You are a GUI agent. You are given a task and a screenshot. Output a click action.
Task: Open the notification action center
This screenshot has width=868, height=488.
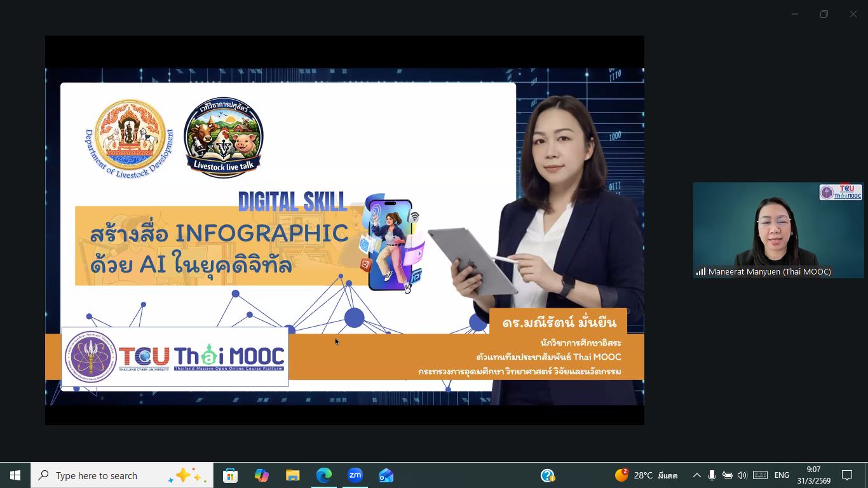click(x=847, y=475)
